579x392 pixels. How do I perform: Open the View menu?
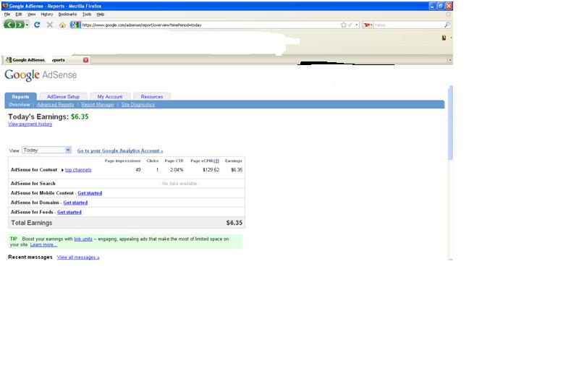(31, 14)
